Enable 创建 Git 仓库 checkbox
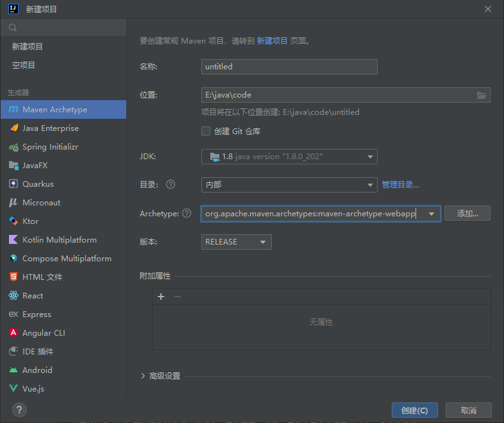Viewport: 504px width, 423px height. click(206, 131)
